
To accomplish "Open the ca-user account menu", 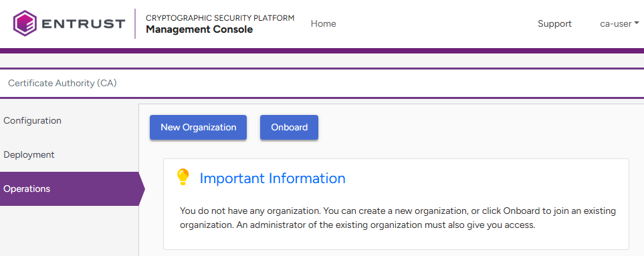I will [619, 24].
